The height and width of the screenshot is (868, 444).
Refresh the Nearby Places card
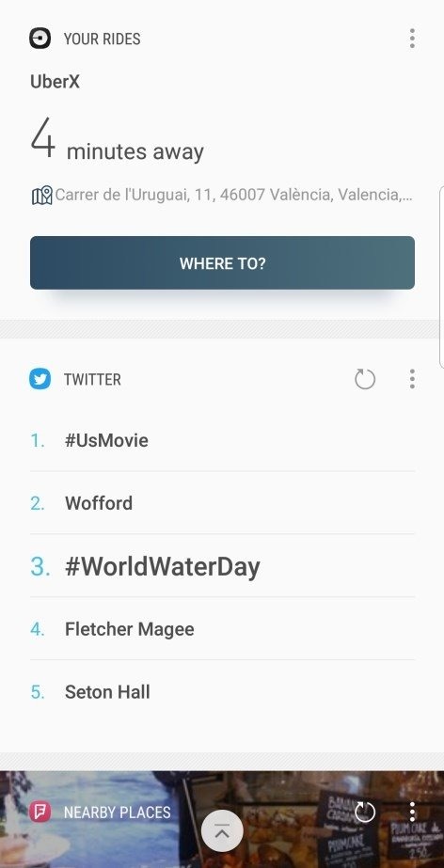click(x=365, y=813)
